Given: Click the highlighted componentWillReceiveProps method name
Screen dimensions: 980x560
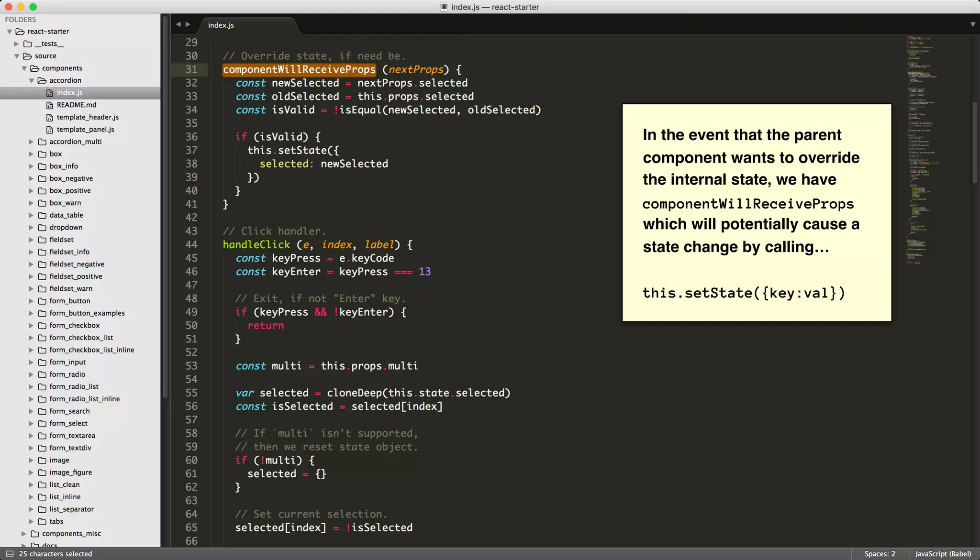Looking at the screenshot, I should coord(299,70).
